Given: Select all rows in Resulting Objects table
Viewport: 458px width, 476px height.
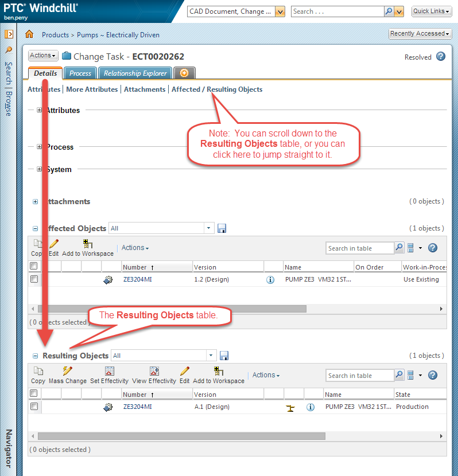Looking at the screenshot, I should pos(34,393).
